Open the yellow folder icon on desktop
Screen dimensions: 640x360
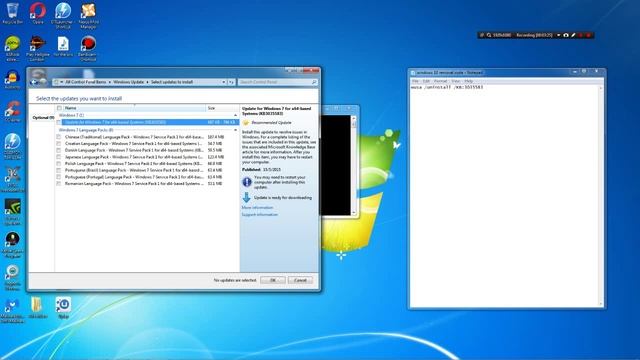coord(37,307)
